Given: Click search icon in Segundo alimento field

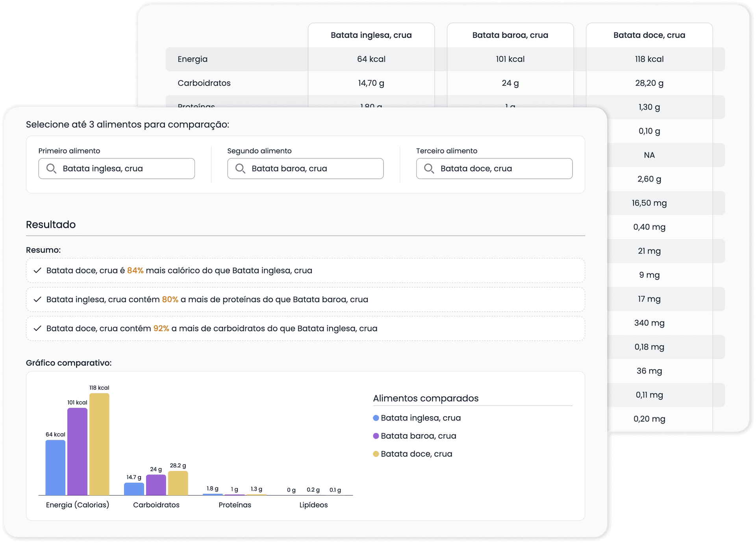Looking at the screenshot, I should [240, 169].
